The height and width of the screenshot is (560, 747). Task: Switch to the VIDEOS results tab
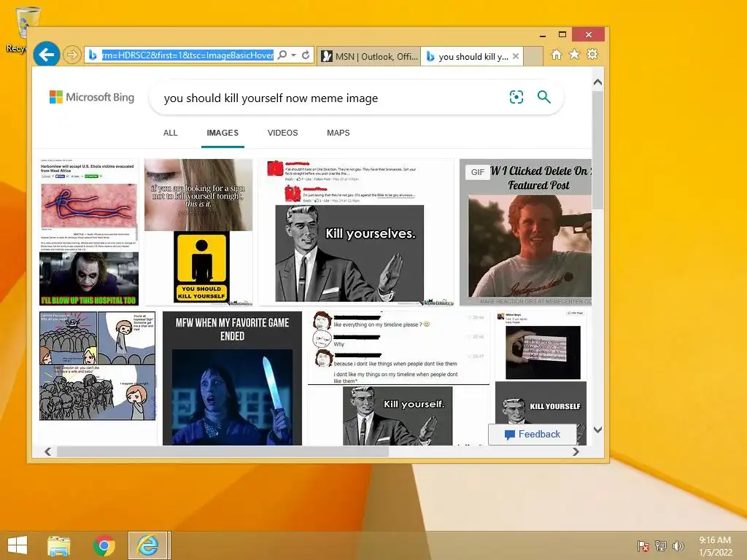coord(282,133)
